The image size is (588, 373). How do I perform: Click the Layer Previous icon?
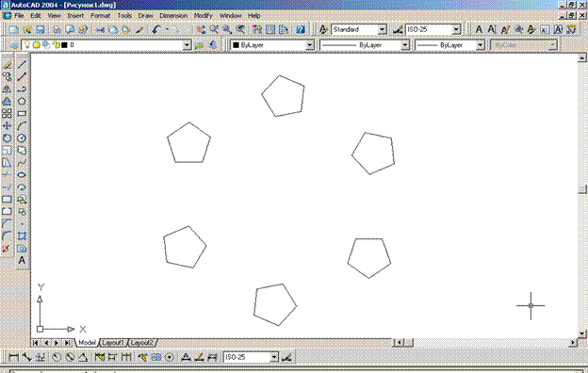[213, 45]
